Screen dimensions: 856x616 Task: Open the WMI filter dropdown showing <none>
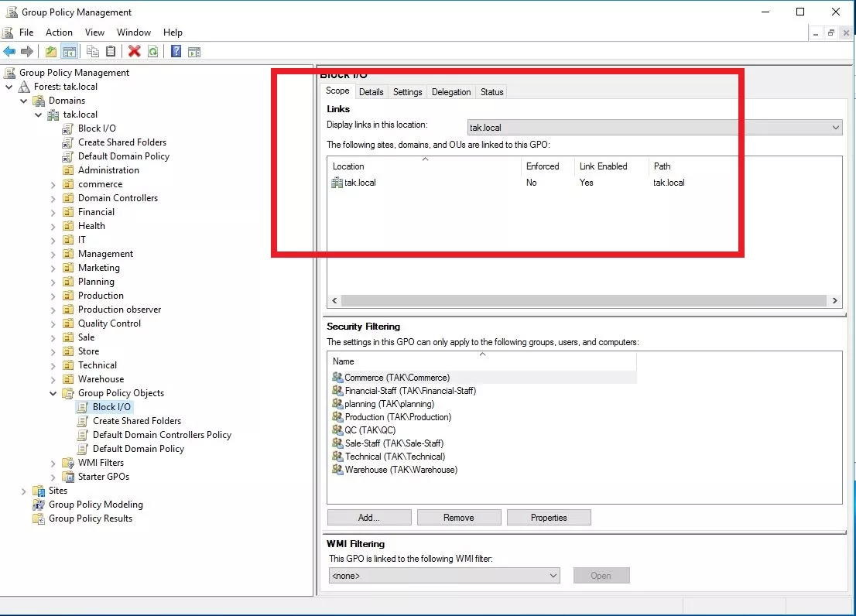(x=444, y=576)
